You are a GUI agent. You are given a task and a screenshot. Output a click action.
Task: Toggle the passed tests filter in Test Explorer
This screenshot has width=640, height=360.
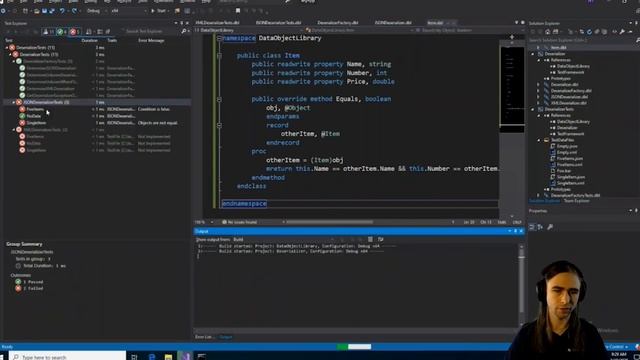(62, 31)
